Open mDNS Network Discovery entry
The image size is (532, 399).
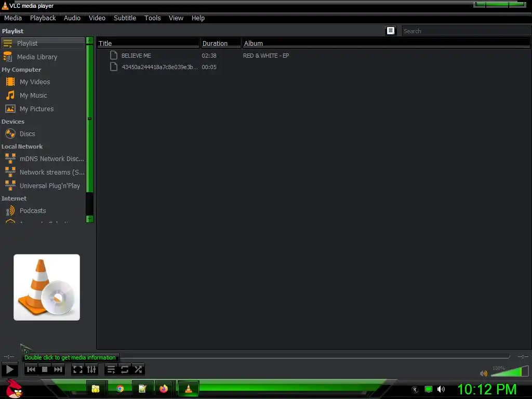43,159
